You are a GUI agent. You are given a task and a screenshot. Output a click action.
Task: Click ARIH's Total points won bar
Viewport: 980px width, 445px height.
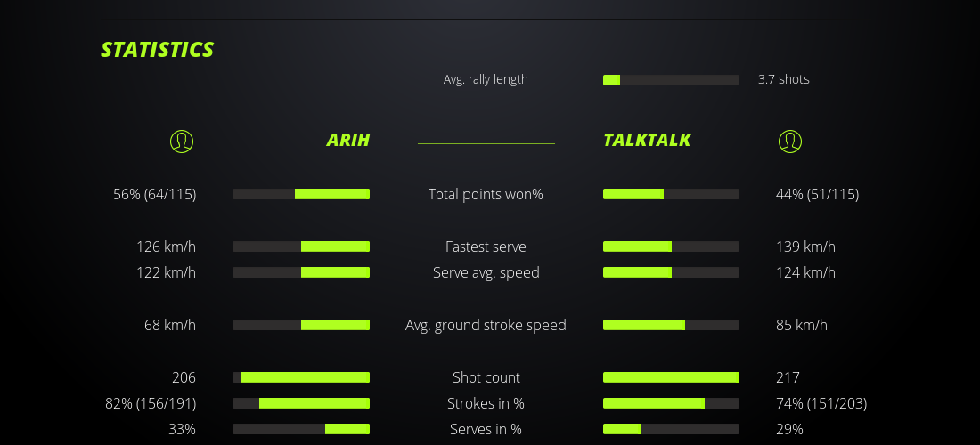(301, 194)
